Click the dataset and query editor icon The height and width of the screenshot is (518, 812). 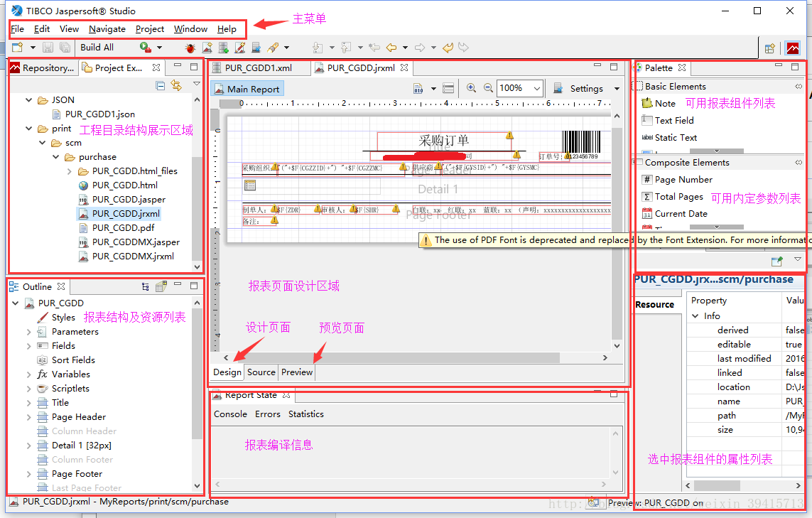418,89
